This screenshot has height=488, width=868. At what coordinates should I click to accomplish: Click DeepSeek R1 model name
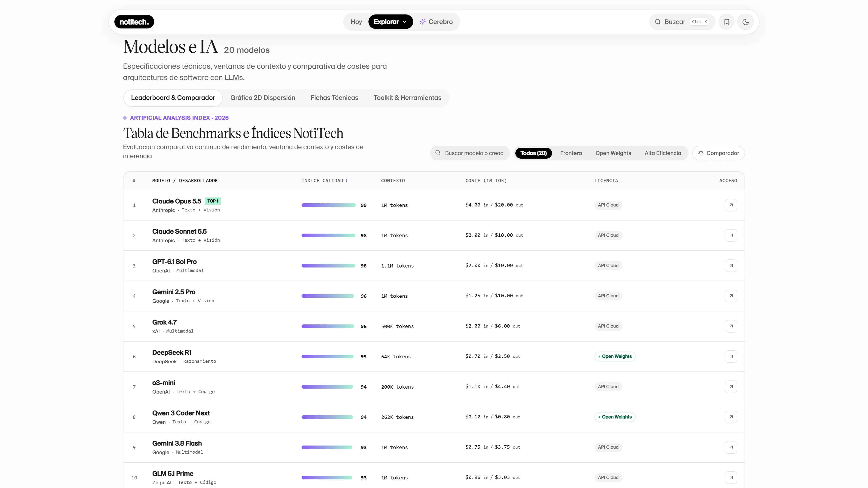pos(172,353)
